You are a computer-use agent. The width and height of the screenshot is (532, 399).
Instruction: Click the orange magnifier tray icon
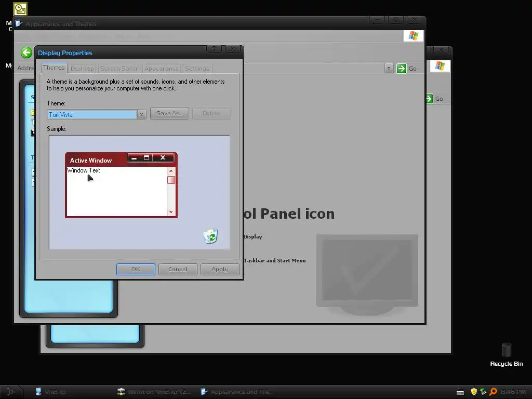(493, 392)
